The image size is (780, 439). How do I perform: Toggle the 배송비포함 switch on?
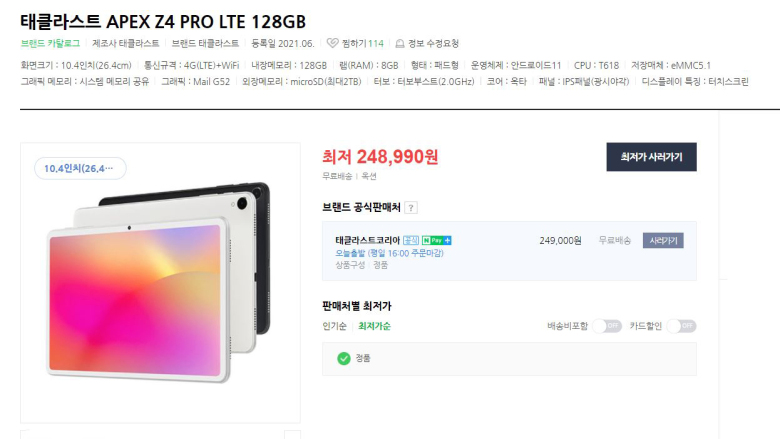click(607, 326)
